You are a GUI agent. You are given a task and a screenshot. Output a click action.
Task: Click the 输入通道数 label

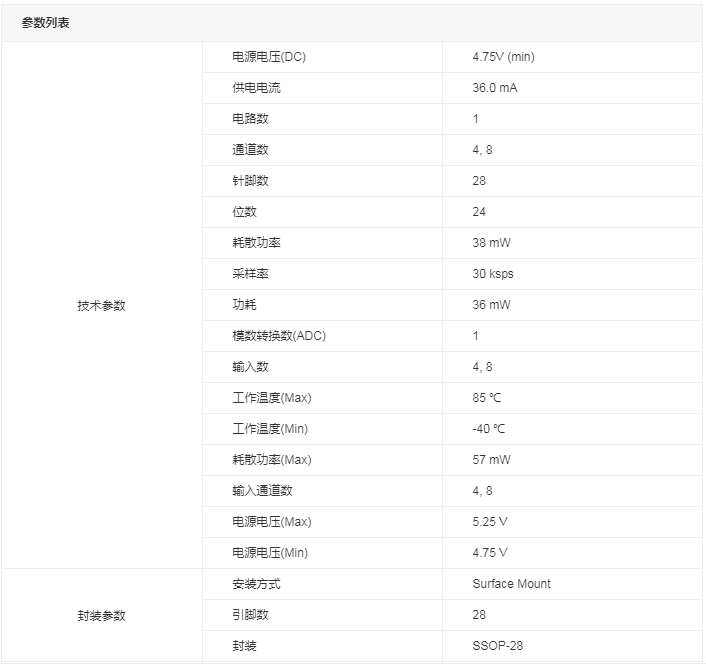click(x=262, y=491)
